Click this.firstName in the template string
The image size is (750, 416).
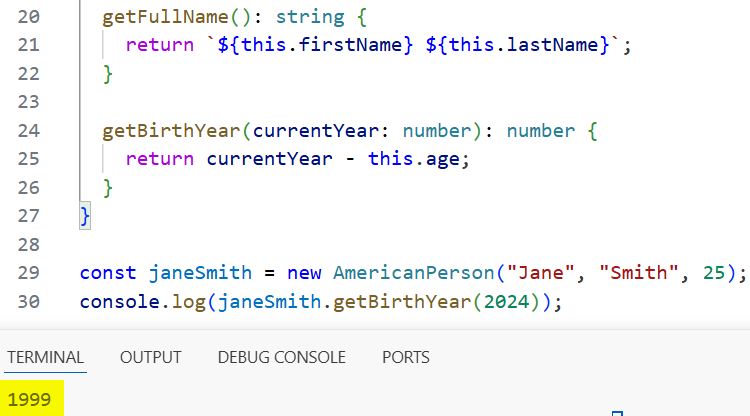click(321, 45)
